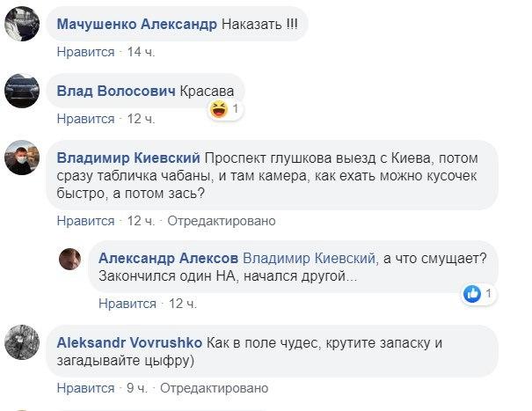This screenshot has width=532, height=411.
Task: Open Влад Волосович's avatar picture
Action: point(20,92)
